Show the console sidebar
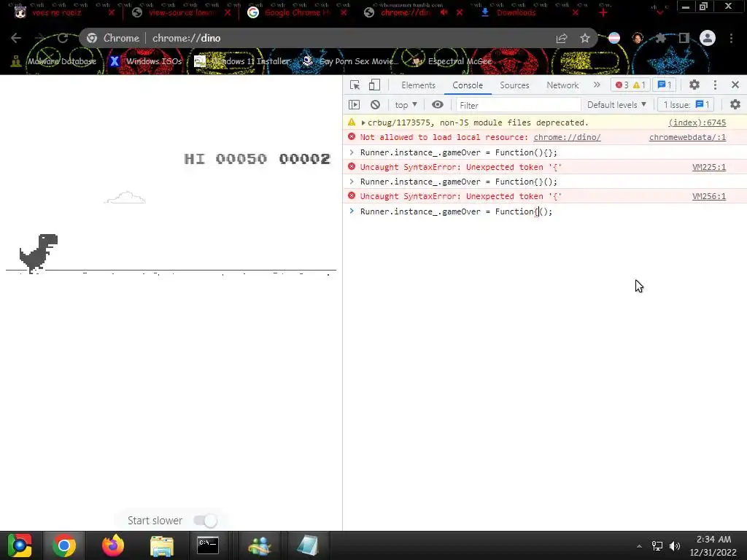The image size is (747, 560). (354, 105)
